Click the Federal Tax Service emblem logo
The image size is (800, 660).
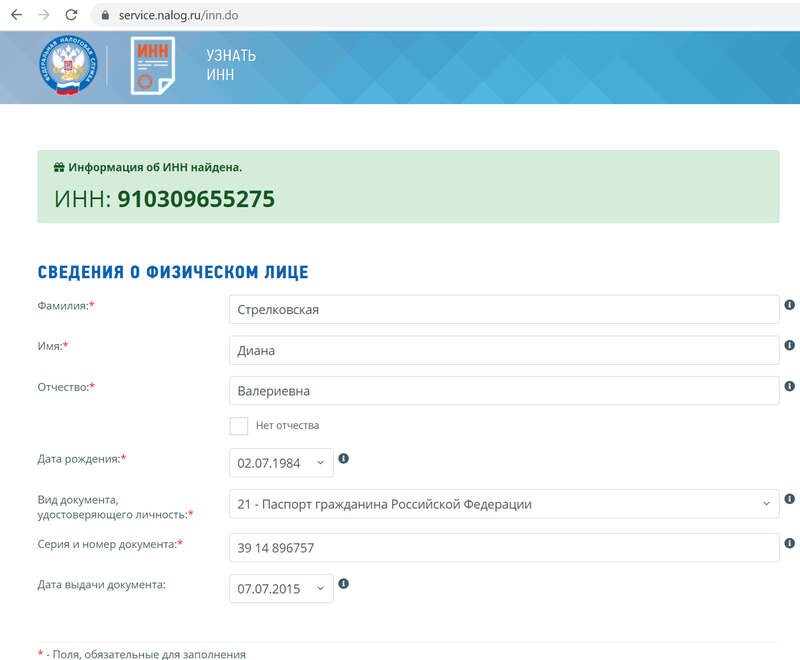coord(68,66)
